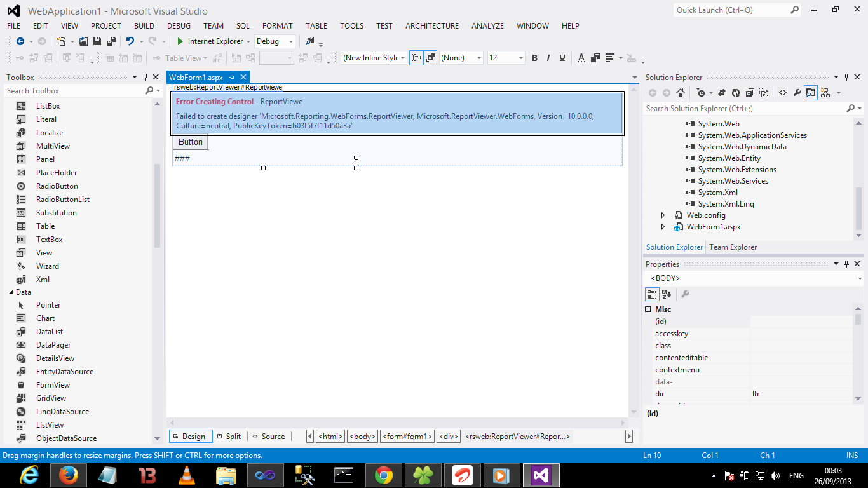Click the Open File toolbar icon
The height and width of the screenshot is (488, 868).
(x=84, y=41)
